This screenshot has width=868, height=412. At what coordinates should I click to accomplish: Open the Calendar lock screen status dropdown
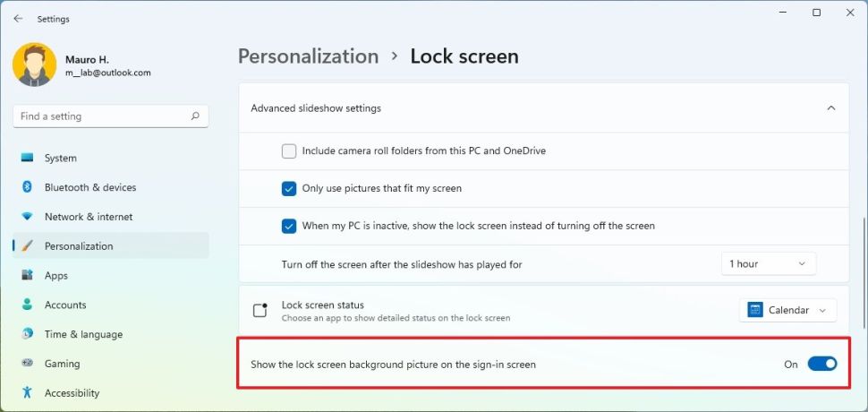(787, 310)
